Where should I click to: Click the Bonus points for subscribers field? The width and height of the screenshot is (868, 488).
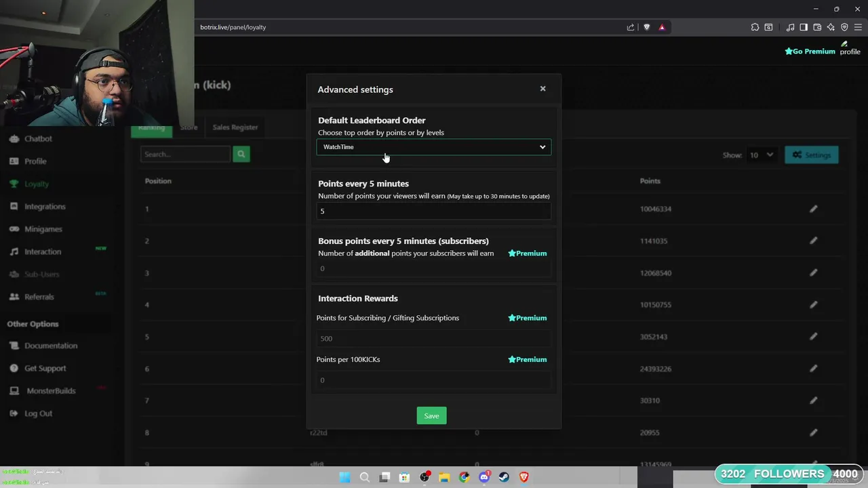[x=433, y=268]
